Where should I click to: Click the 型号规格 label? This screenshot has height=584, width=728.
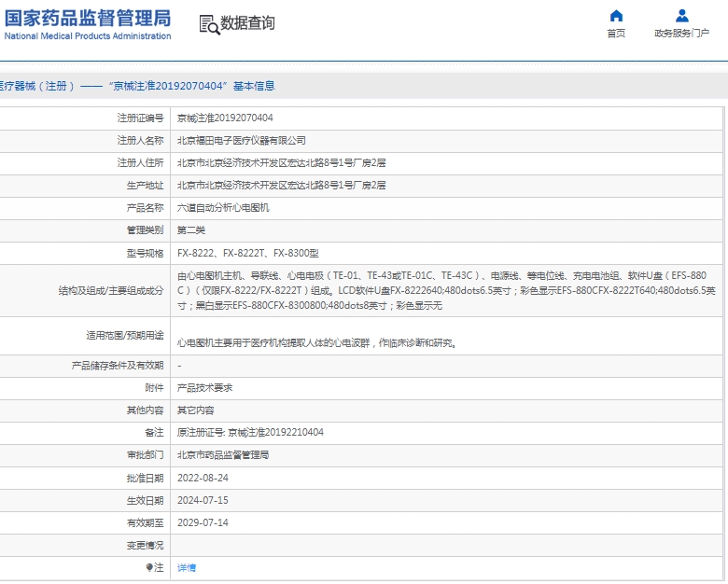coord(146,253)
